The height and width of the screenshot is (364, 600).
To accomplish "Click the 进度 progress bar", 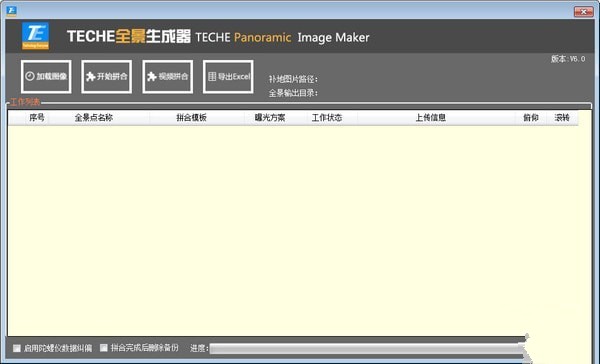I will (x=367, y=348).
